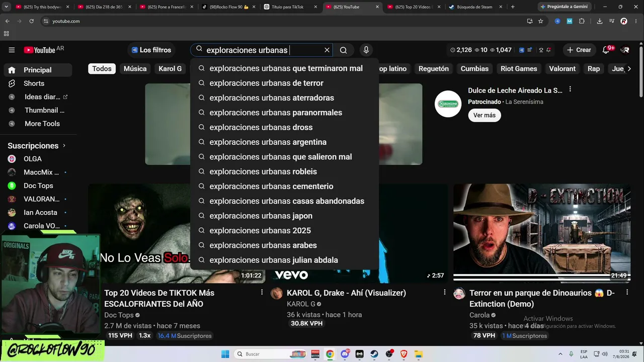Open the OLGA subscription channel
This screenshot has width=644, height=362.
[x=38, y=159]
